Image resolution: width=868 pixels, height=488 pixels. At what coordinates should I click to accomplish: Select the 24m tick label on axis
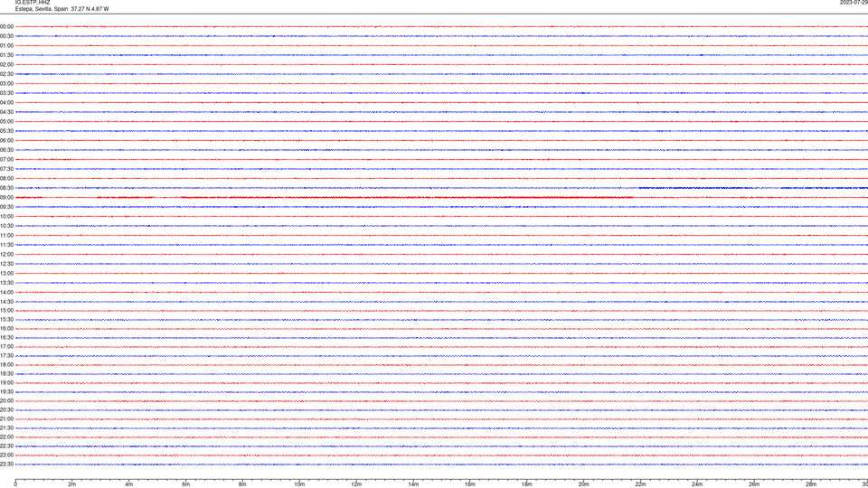click(x=697, y=484)
